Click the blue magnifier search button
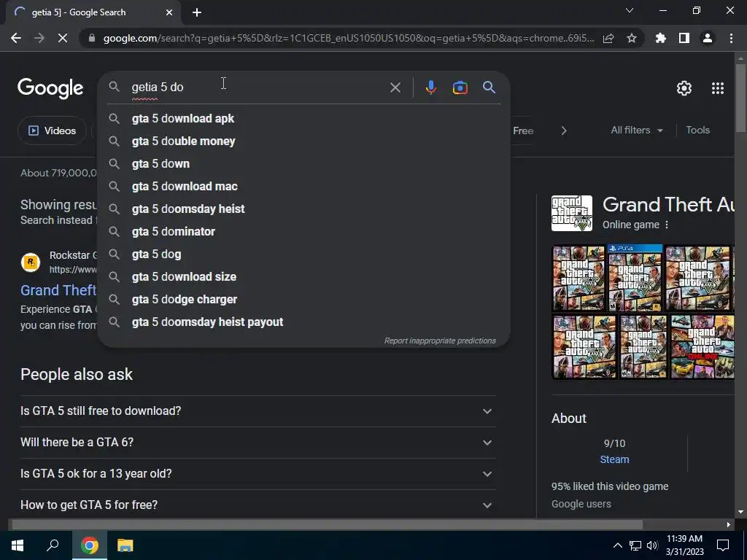The image size is (747, 560). coord(489,87)
